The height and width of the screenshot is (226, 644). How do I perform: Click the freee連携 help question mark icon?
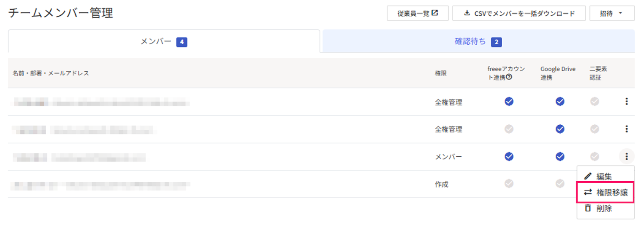(509, 77)
